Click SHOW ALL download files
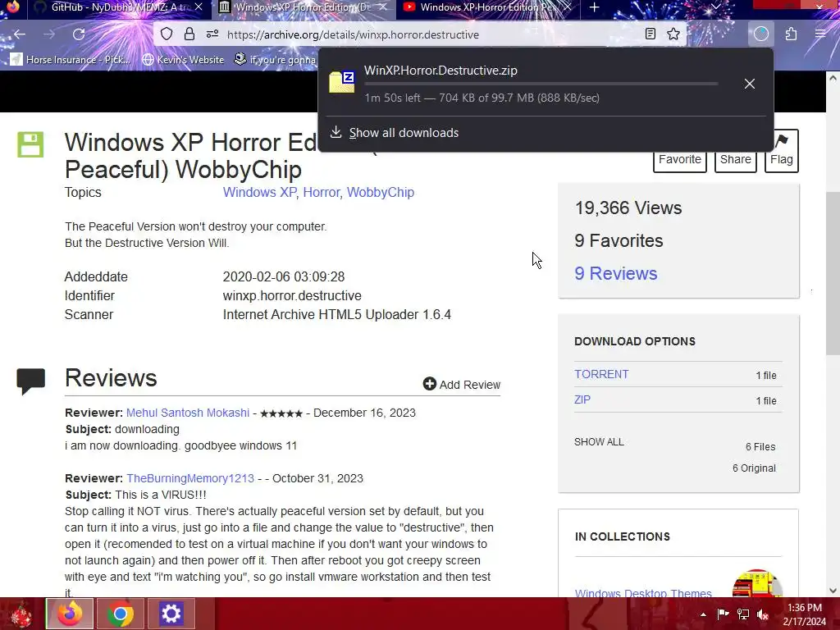This screenshot has width=840, height=630. coord(599,442)
